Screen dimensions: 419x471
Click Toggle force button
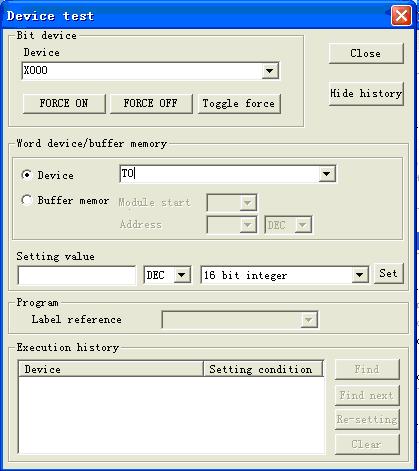[x=239, y=104]
